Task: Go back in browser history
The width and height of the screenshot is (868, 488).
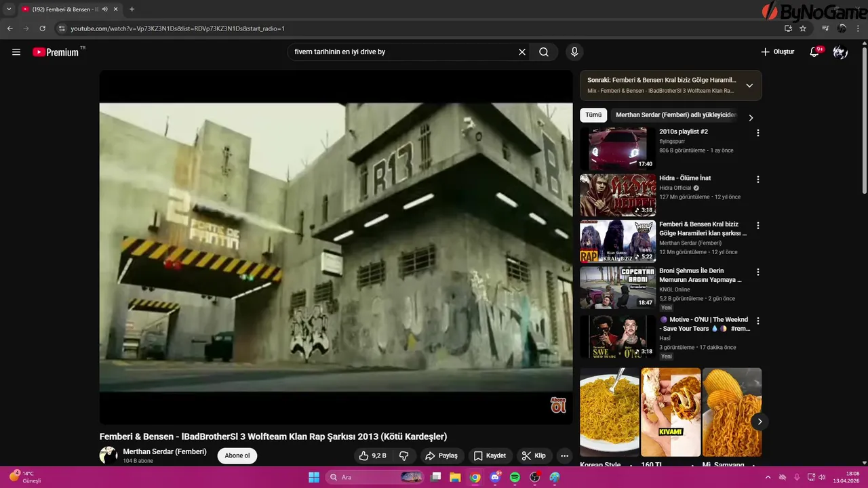Action: click(10, 28)
